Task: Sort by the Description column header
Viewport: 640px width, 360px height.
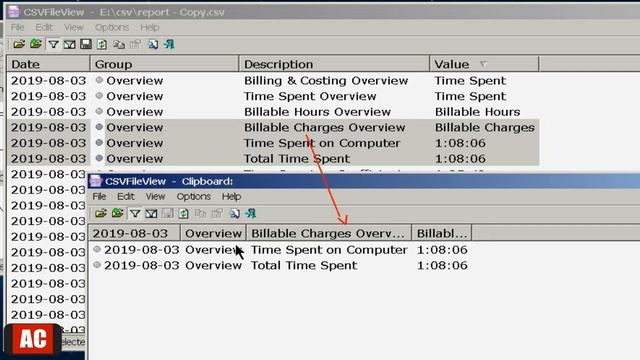Action: click(334, 64)
